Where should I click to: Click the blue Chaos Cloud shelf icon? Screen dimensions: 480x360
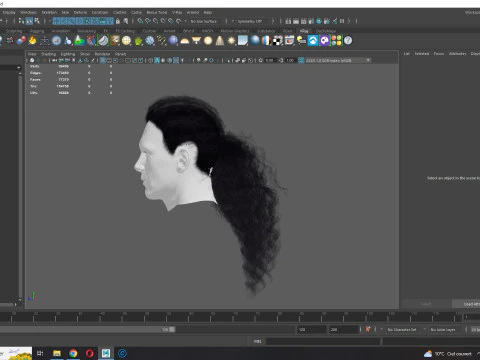point(313,41)
